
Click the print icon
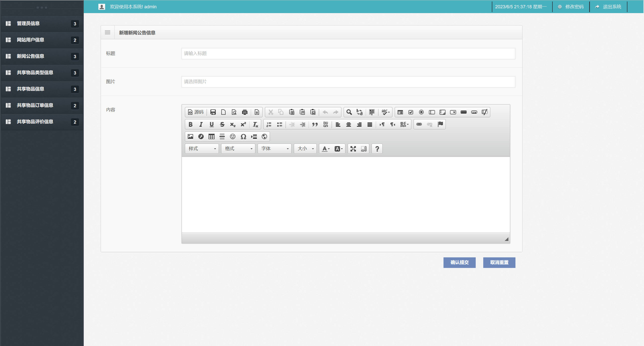click(x=245, y=112)
